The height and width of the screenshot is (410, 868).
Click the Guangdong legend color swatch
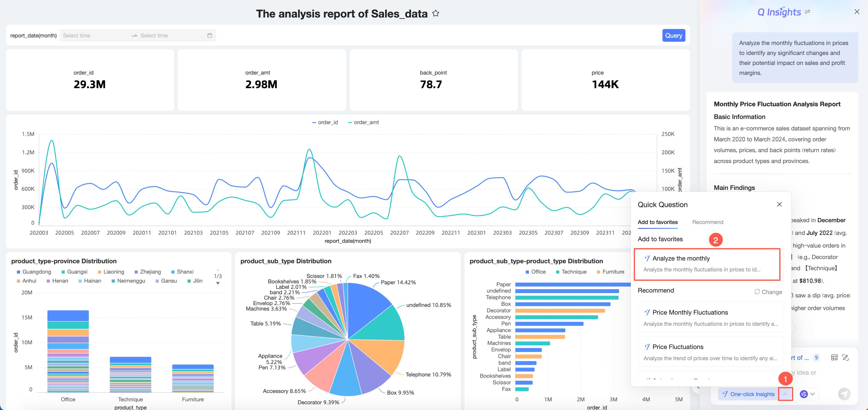tap(18, 272)
